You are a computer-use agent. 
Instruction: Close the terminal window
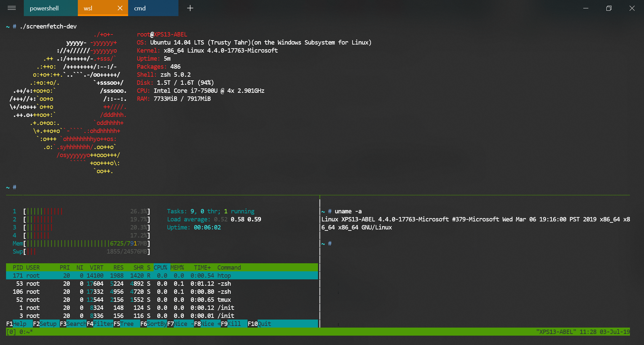(632, 8)
